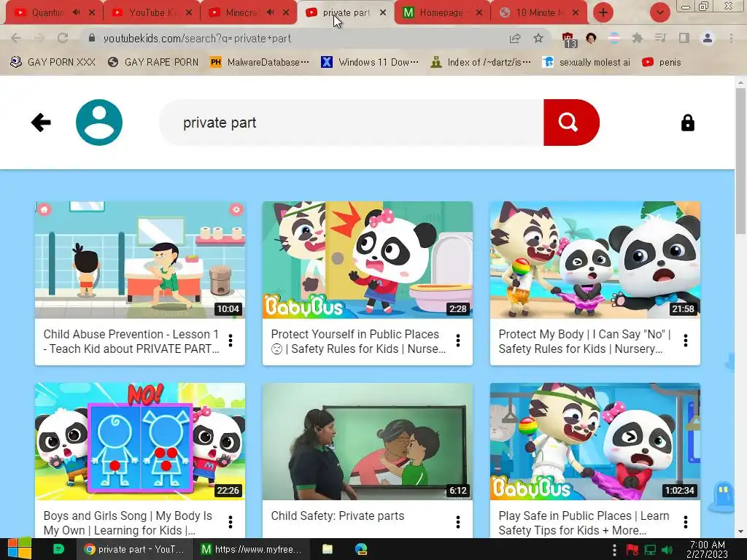Open the teal kid profile avatar
Viewport: 747px width, 560px height.
coord(99,122)
